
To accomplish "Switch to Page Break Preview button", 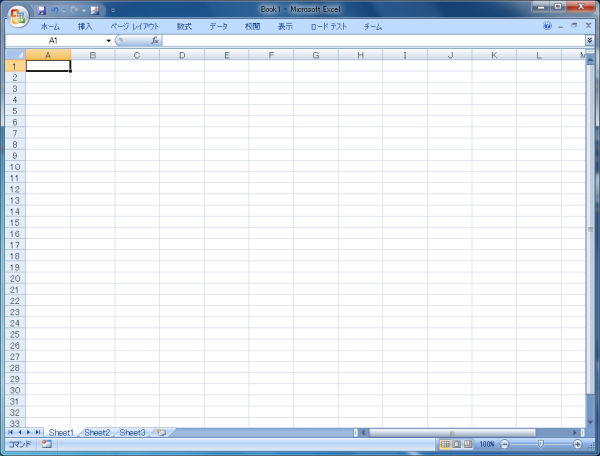I will [x=468, y=444].
